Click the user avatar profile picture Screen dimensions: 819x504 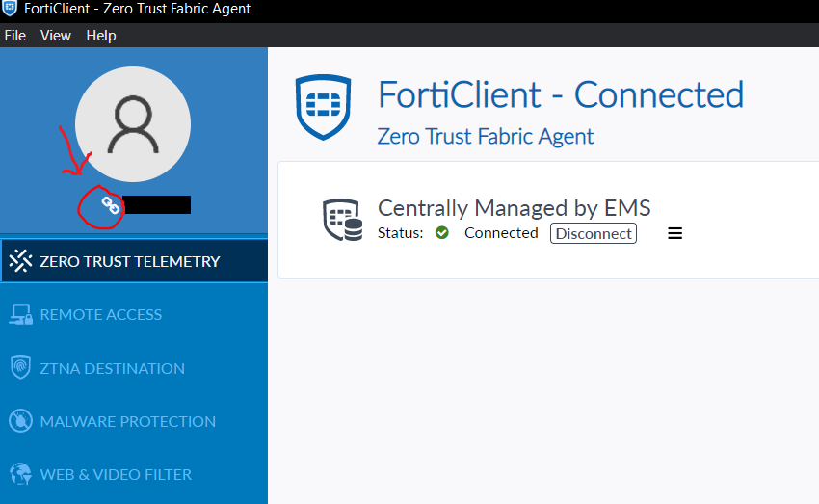(133, 124)
